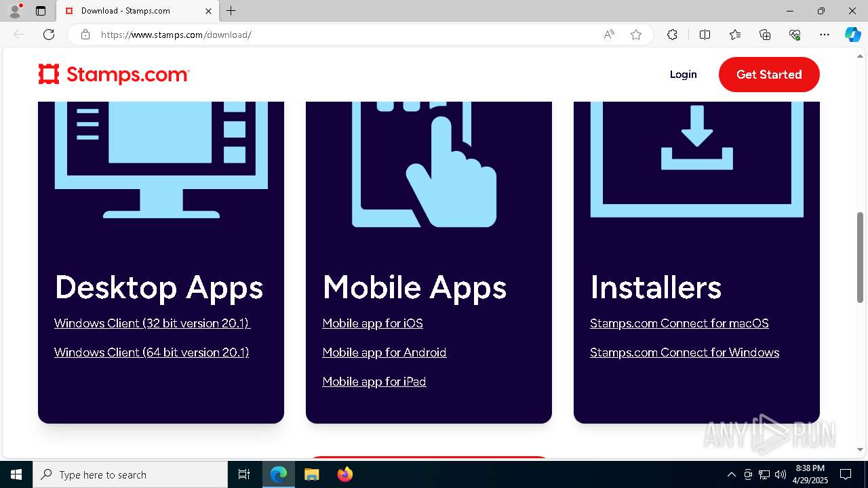
Task: Click Microsoft Edge taskbar icon
Action: click(x=279, y=474)
